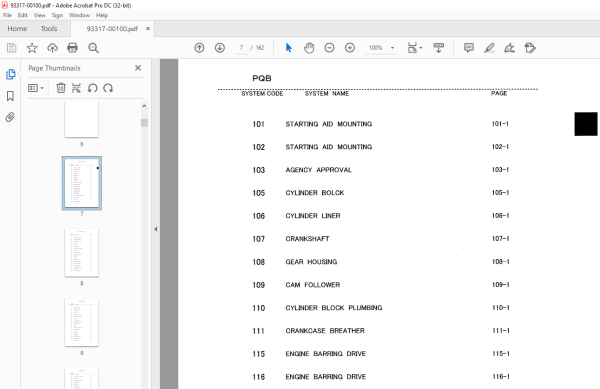The image size is (600, 389).
Task: Go to next page arrow
Action: 220,48
